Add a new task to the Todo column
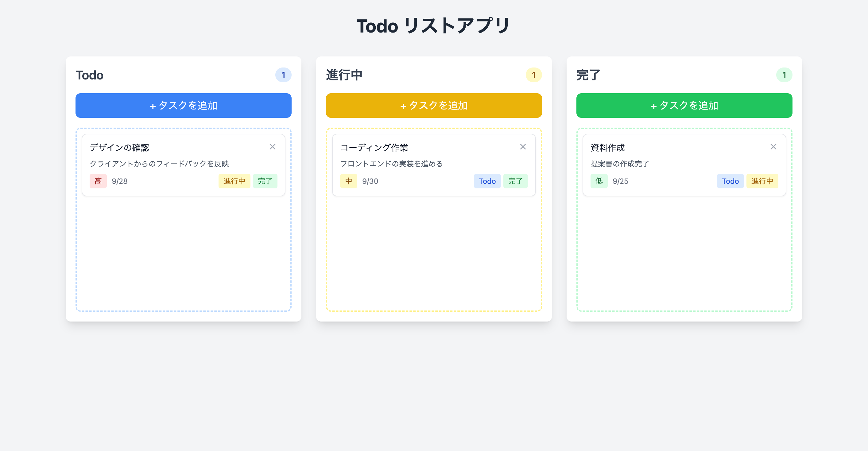868x451 pixels. click(x=183, y=106)
